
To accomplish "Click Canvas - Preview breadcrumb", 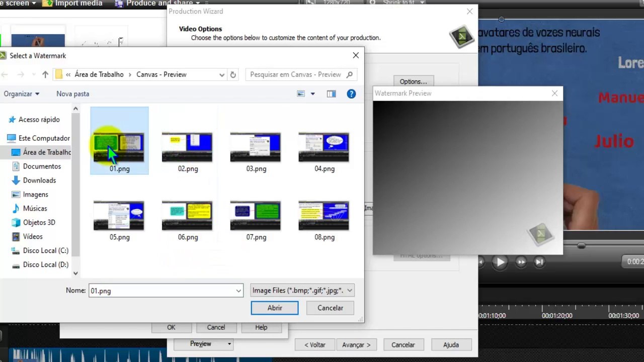I will pyautogui.click(x=162, y=74).
